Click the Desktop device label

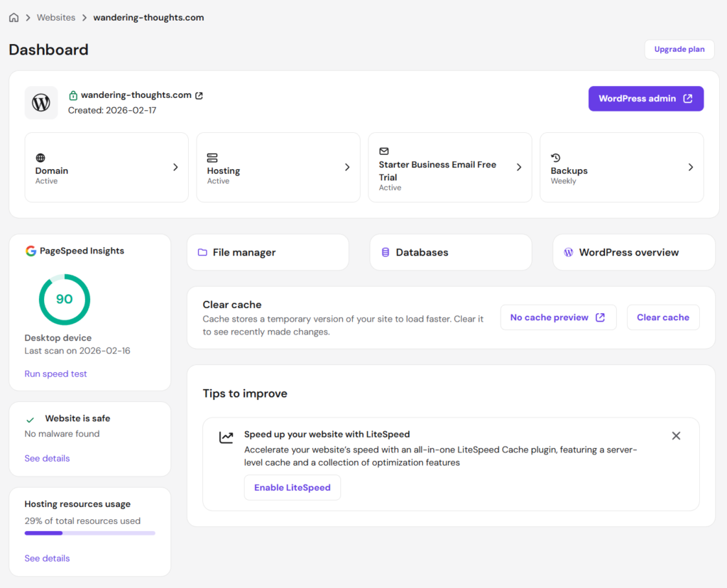coord(58,337)
